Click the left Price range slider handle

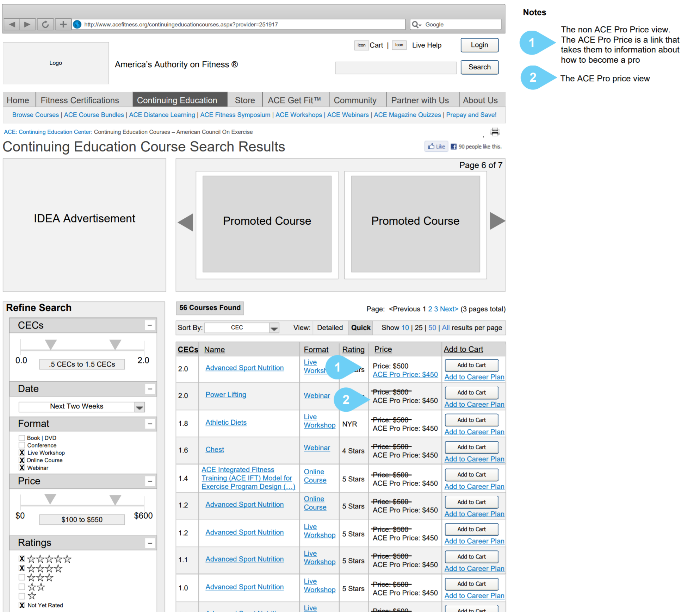coord(50,499)
